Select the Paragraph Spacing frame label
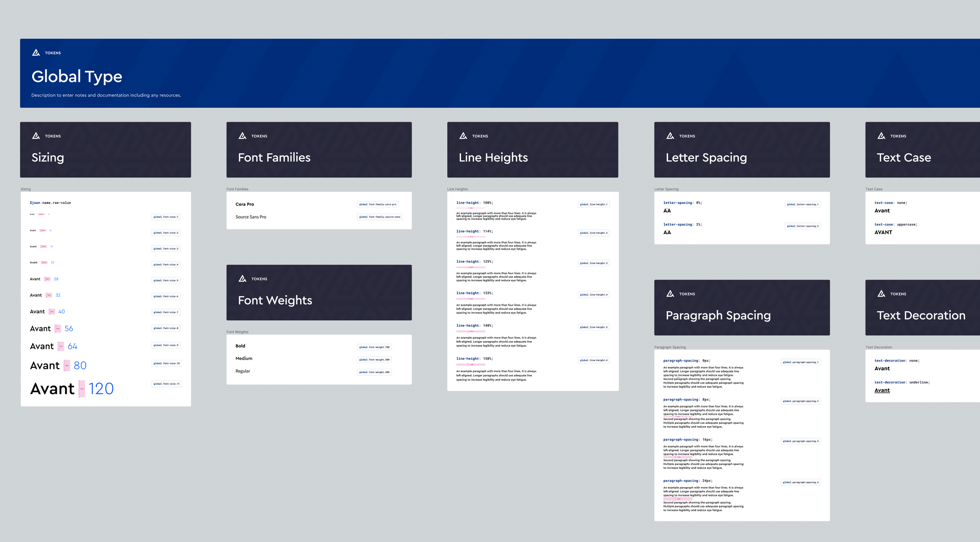This screenshot has height=542, width=980. pyautogui.click(x=670, y=347)
